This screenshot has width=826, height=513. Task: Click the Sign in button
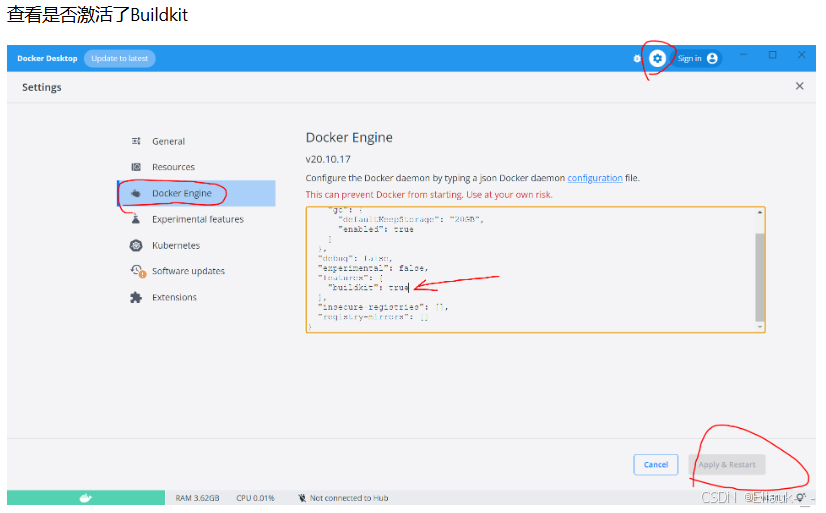click(696, 58)
